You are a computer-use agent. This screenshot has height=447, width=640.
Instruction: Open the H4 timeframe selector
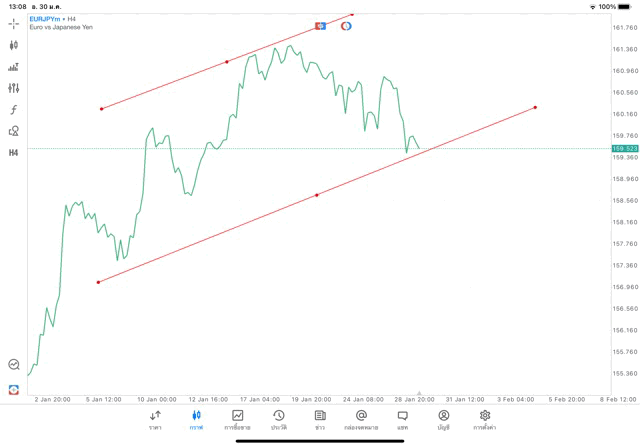[14, 153]
